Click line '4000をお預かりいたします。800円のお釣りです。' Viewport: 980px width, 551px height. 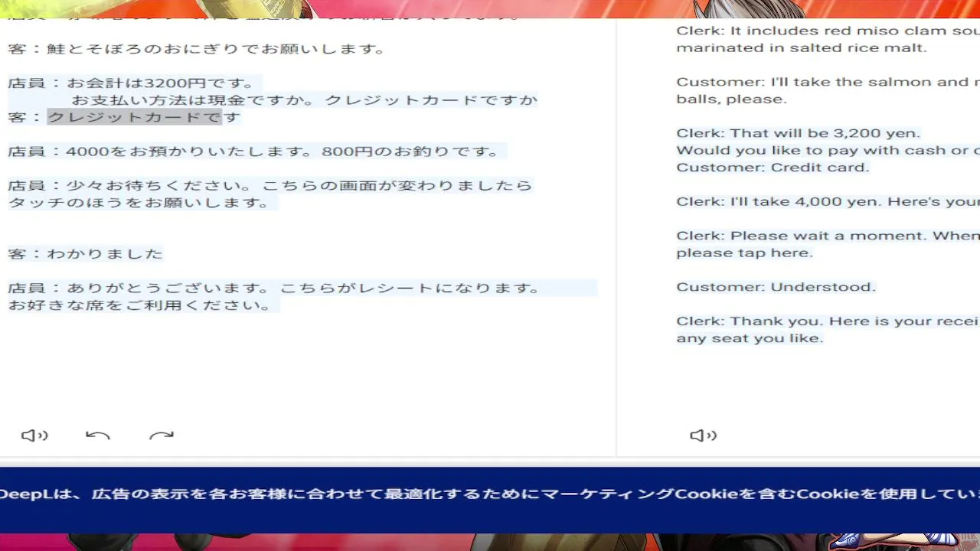click(x=283, y=151)
